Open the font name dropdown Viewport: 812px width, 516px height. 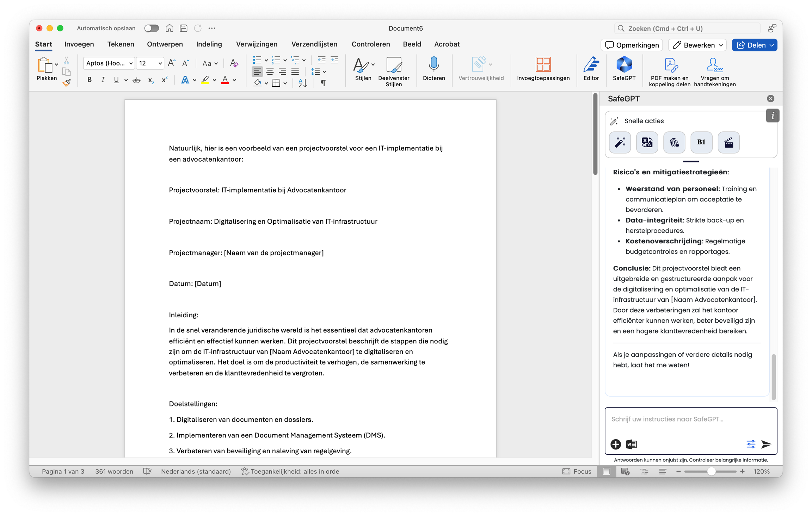coord(131,63)
